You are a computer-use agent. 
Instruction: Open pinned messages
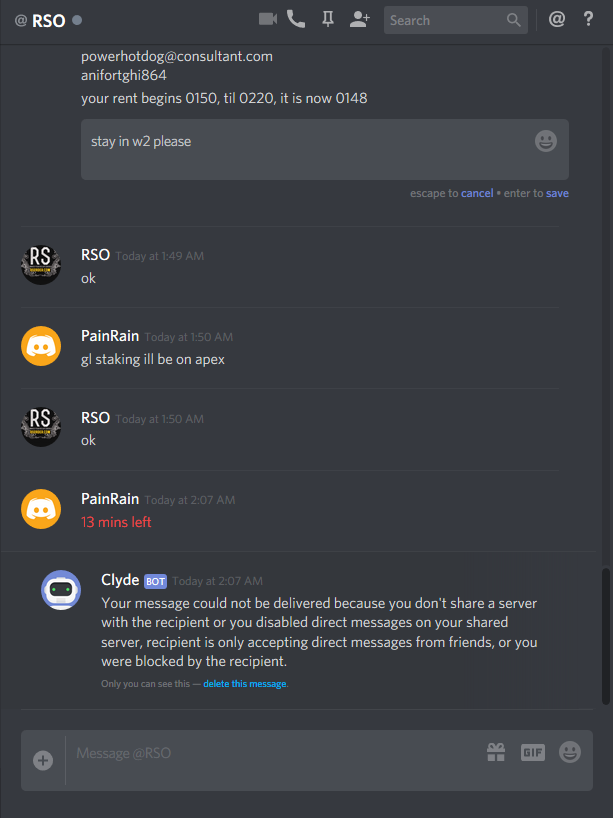(328, 20)
